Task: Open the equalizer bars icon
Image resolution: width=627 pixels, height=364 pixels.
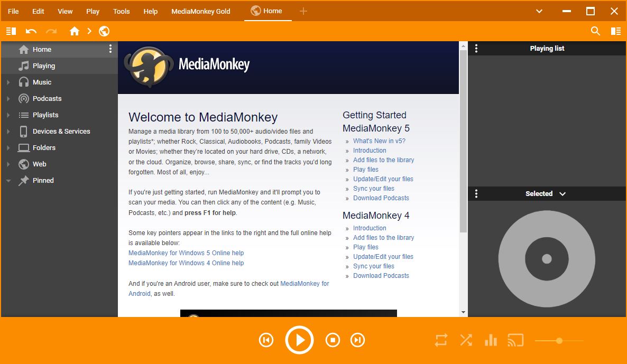Action: [x=491, y=340]
